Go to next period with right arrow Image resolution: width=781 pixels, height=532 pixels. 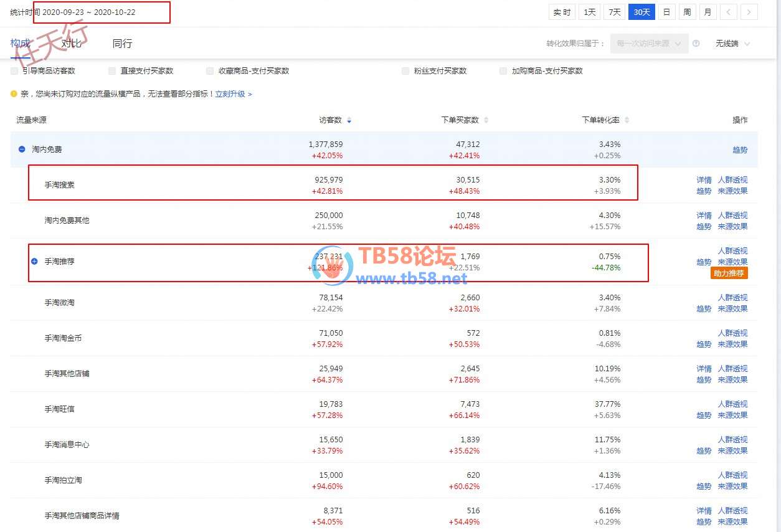(749, 12)
